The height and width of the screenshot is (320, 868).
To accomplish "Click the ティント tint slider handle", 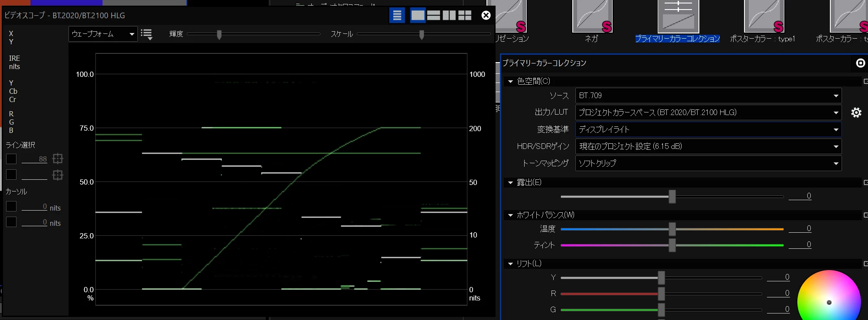I will [672, 245].
